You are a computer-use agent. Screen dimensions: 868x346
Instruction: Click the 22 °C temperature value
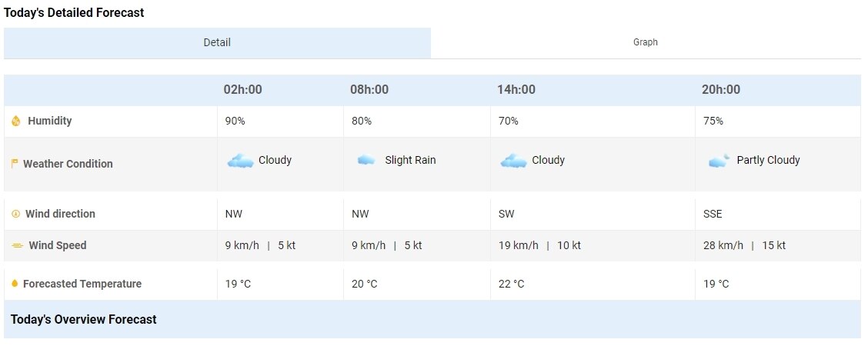coord(511,284)
